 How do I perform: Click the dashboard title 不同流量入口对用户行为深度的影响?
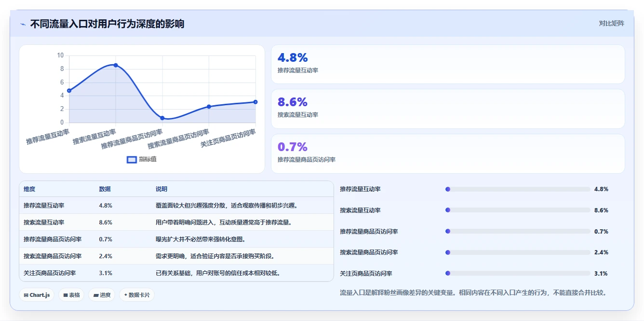point(107,24)
